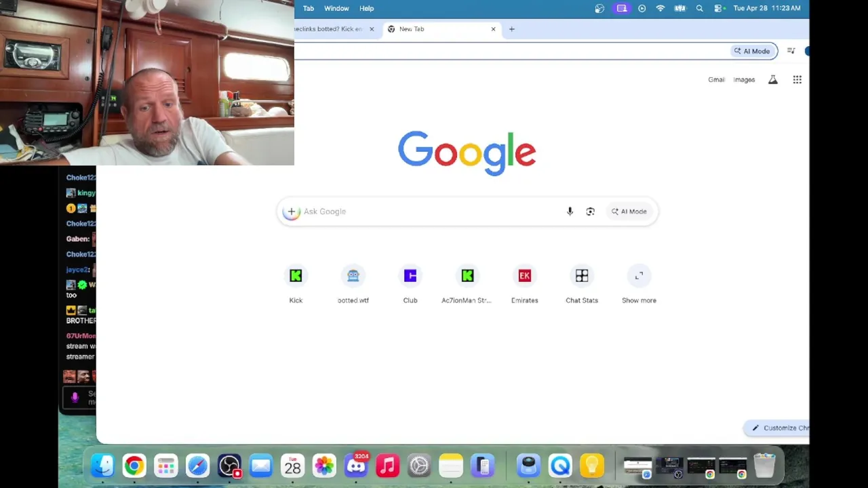Open System Settings from the Dock
The image size is (868, 488).
[419, 466]
